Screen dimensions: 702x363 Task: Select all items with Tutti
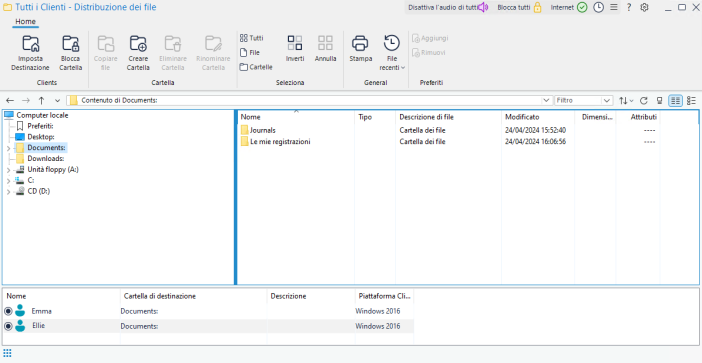click(252, 38)
